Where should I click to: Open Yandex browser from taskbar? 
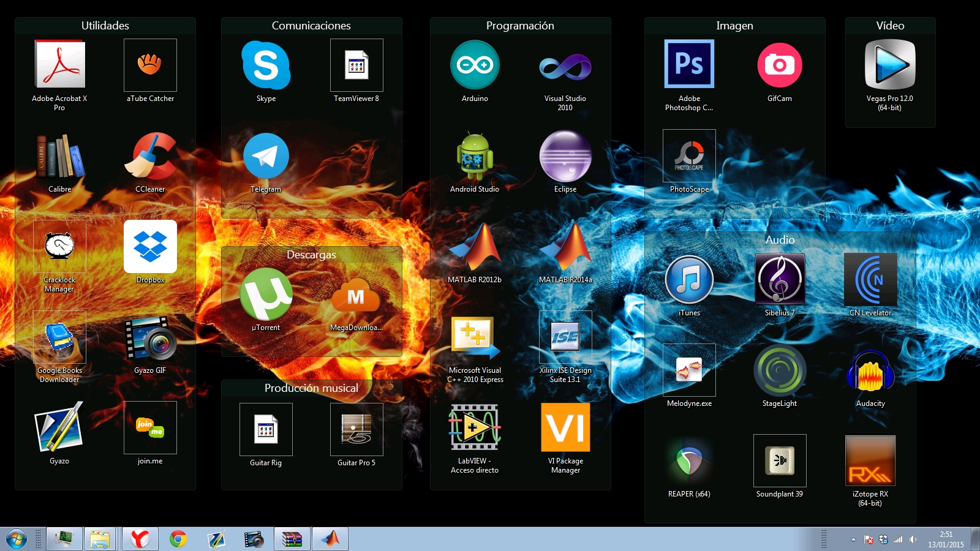tap(140, 539)
